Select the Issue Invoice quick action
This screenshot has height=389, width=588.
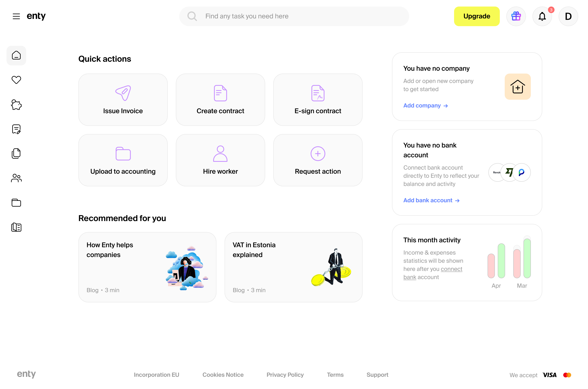[x=123, y=100]
